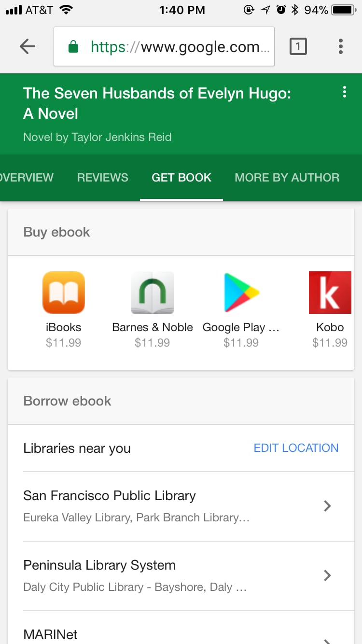
Task: Tap the google.com address bar
Action: [164, 46]
